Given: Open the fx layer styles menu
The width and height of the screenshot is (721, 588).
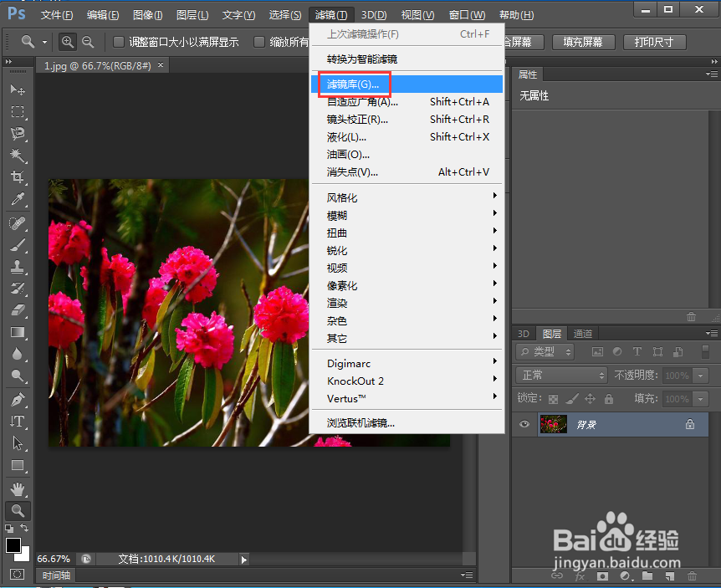Looking at the screenshot, I should pos(580,576).
